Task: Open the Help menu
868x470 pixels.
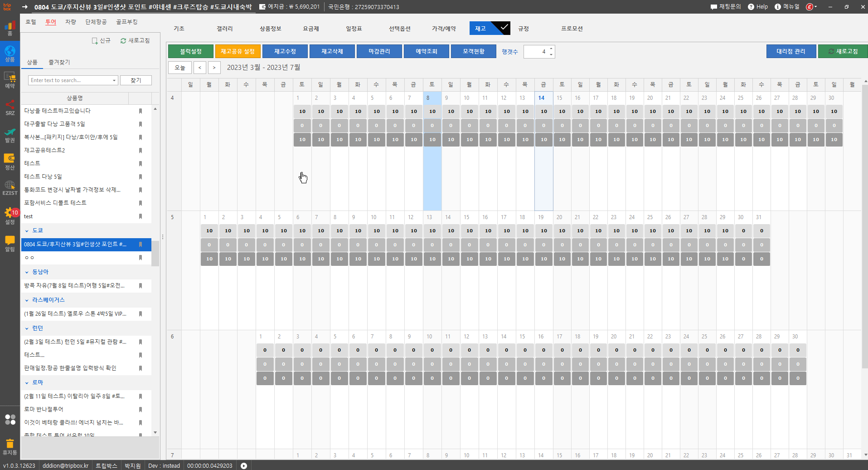Action: [758, 7]
